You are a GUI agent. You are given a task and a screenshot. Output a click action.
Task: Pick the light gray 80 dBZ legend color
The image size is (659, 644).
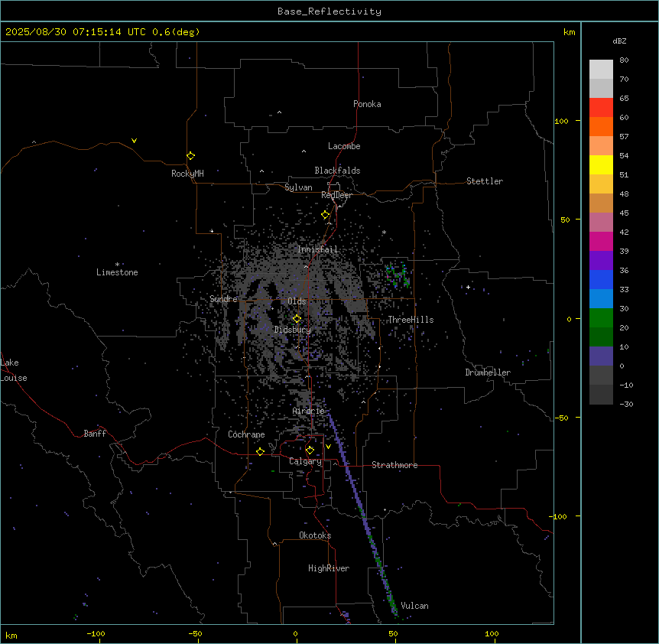[x=601, y=70]
